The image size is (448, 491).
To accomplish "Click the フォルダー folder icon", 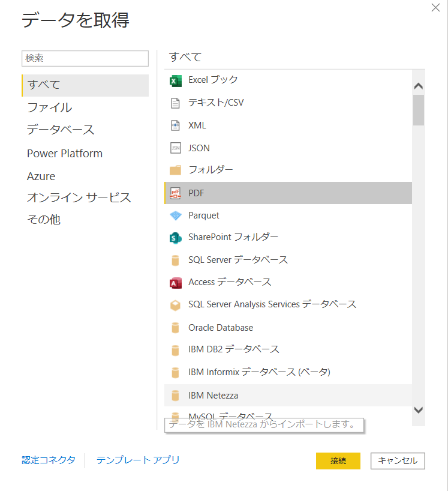I will [x=175, y=170].
